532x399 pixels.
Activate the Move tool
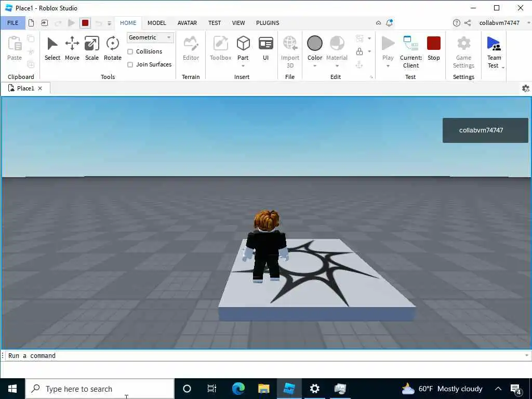tap(72, 48)
